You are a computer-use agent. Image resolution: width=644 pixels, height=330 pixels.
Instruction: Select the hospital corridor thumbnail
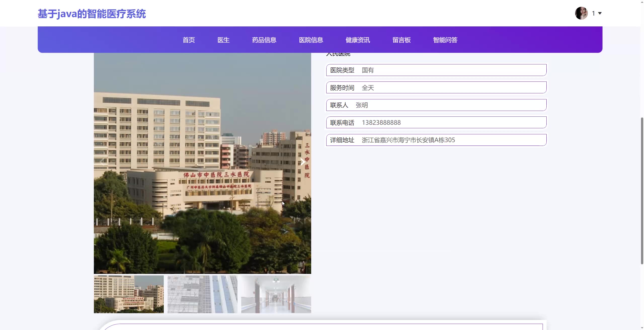coord(276,294)
